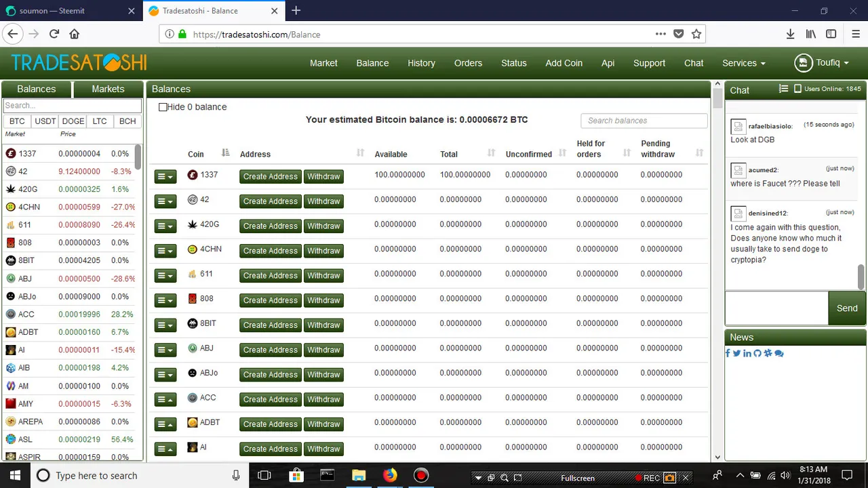
Task: Click the Pocket save icon in address bar
Action: click(x=678, y=34)
